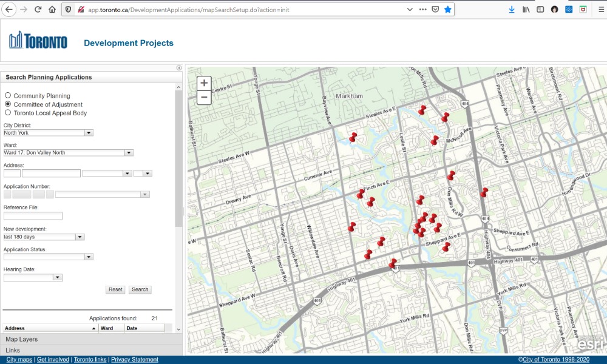Open the Ward dropdown
607x364 pixels.
129,153
